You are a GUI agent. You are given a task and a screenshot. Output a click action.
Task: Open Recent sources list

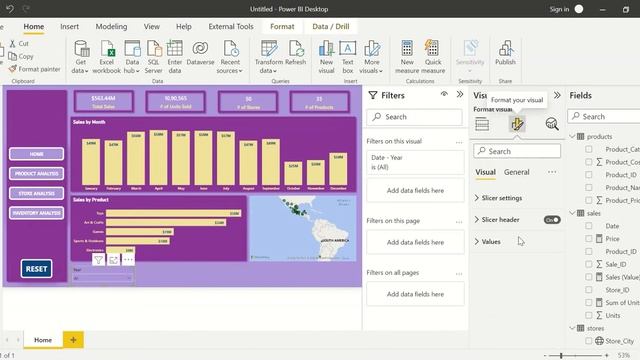(230, 57)
